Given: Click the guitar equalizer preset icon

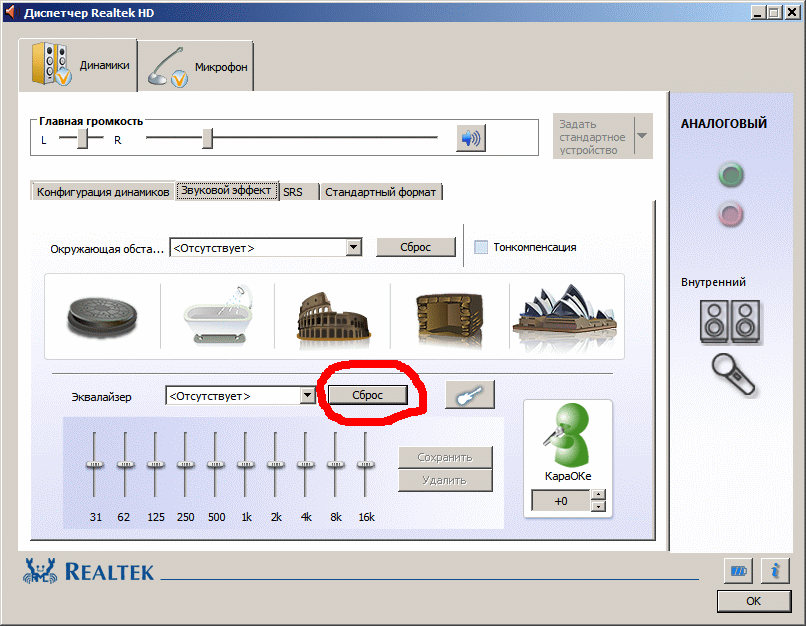Looking at the screenshot, I should pos(470,395).
